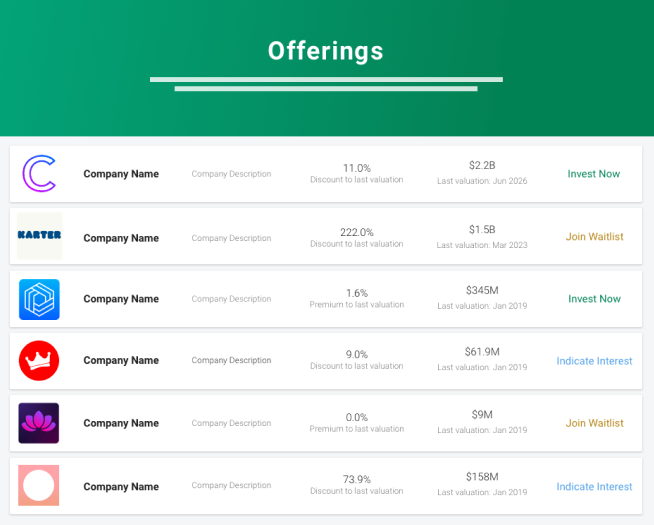This screenshot has width=654, height=525.
Task: Click the pink circle company logo
Action: click(39, 486)
